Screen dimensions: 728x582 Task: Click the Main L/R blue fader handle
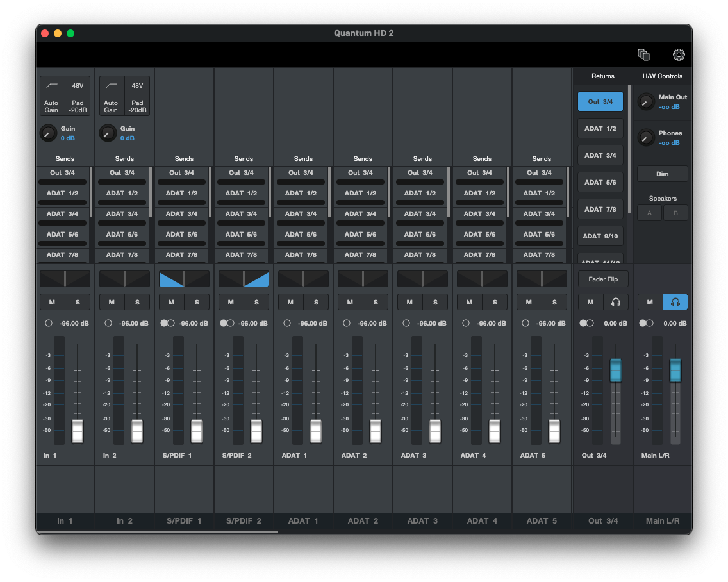[x=675, y=370]
